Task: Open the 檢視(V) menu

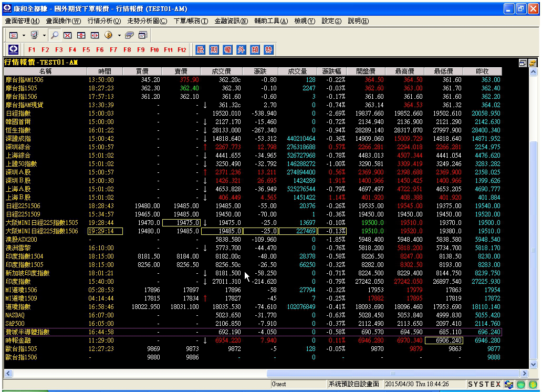Action: 305,21
